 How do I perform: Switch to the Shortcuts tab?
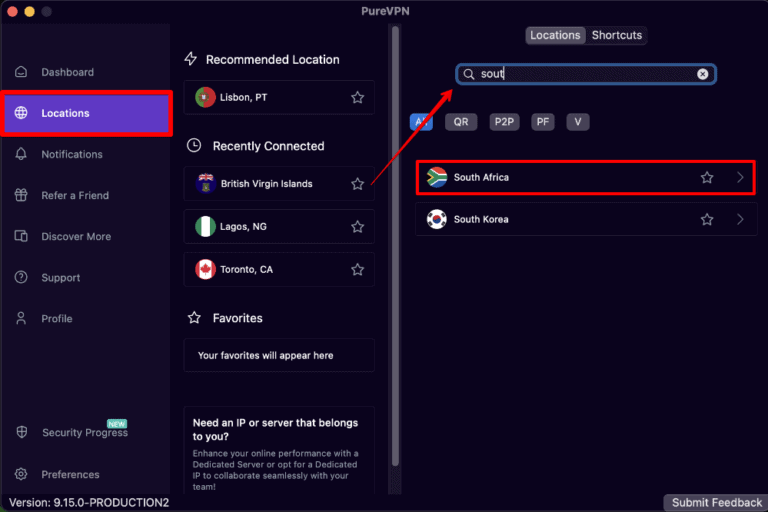pyautogui.click(x=617, y=35)
